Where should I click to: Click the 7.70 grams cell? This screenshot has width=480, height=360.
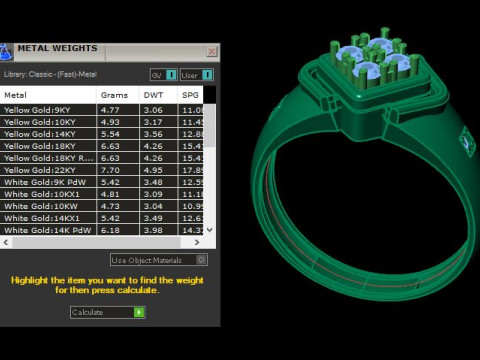click(118, 170)
